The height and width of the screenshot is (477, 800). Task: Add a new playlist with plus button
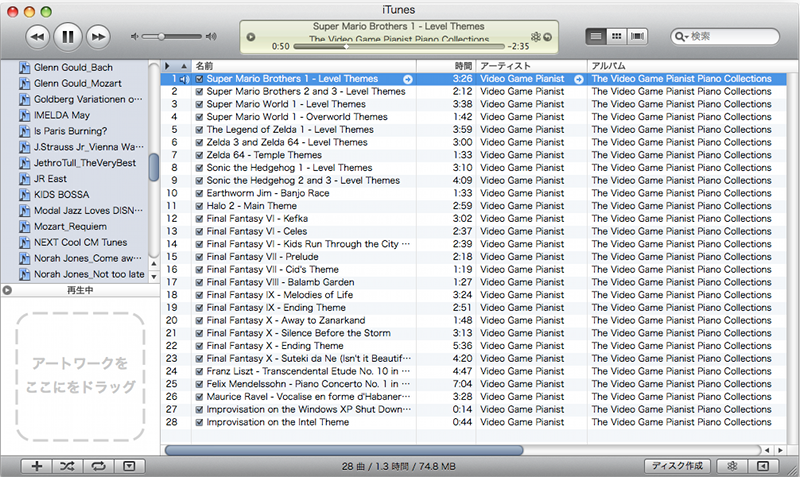point(37,466)
